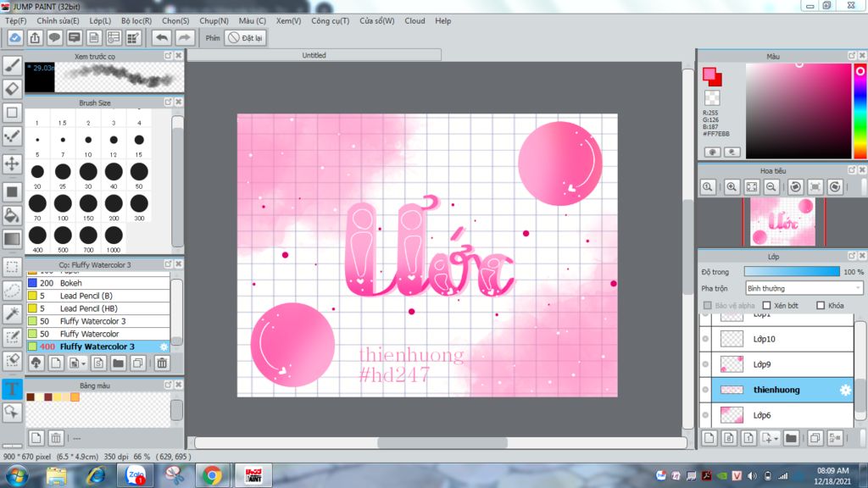This screenshot has height=488, width=868.
Task: Select the Lớp9 layer row
Action: (x=782, y=364)
